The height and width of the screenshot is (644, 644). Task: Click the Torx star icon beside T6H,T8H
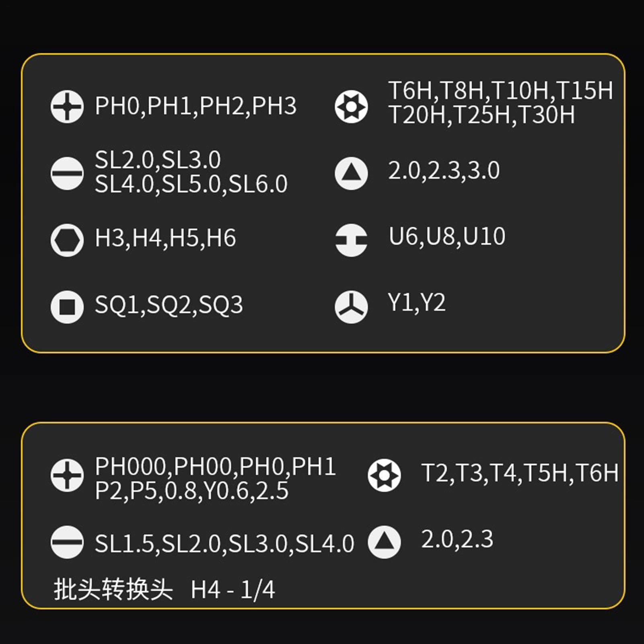pos(351,107)
